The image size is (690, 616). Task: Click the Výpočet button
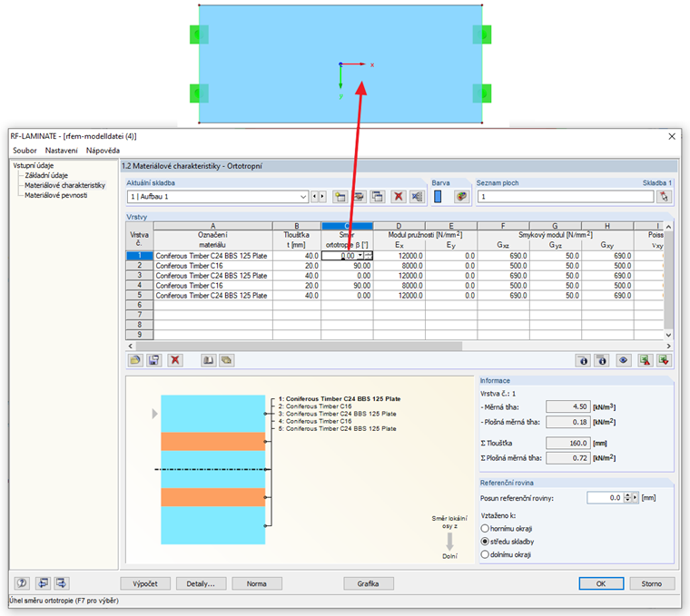[145, 583]
